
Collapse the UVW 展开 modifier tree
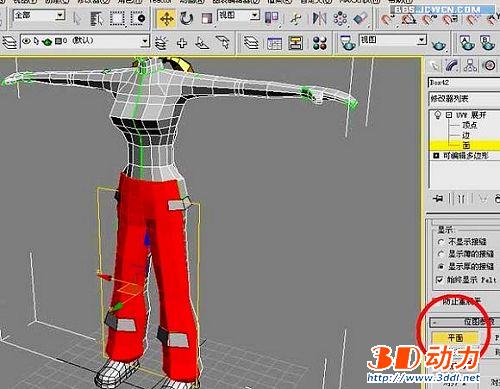449,115
